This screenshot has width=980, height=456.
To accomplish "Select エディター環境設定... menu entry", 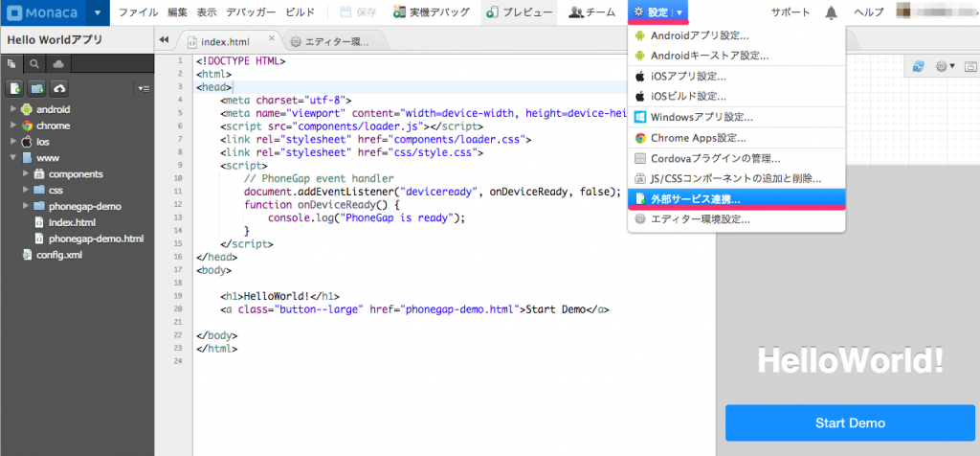I will point(736,219).
